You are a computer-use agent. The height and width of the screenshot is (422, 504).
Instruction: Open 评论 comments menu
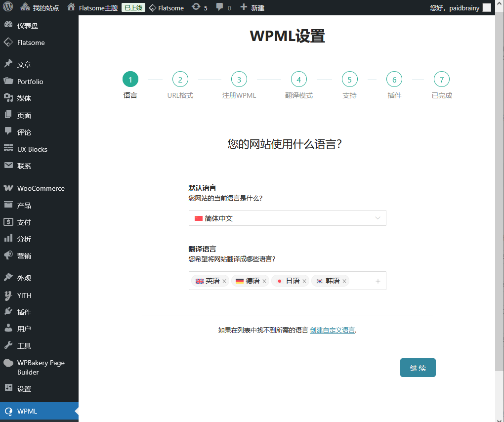39,132
